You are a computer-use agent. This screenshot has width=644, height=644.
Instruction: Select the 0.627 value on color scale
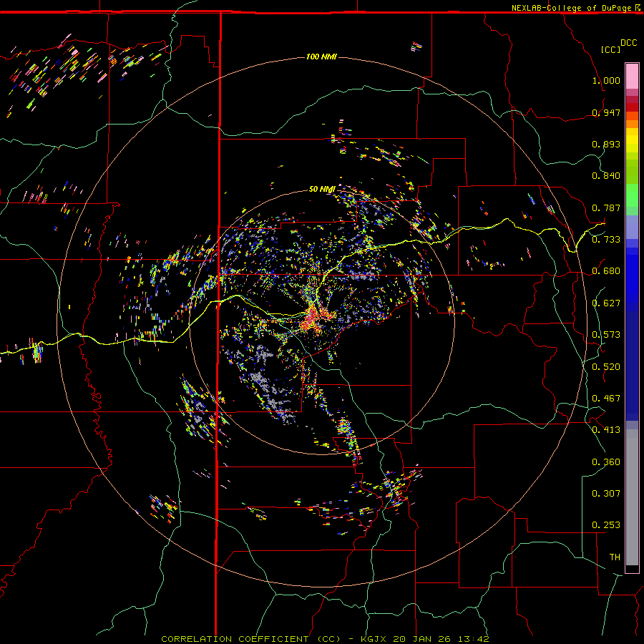[x=606, y=303]
